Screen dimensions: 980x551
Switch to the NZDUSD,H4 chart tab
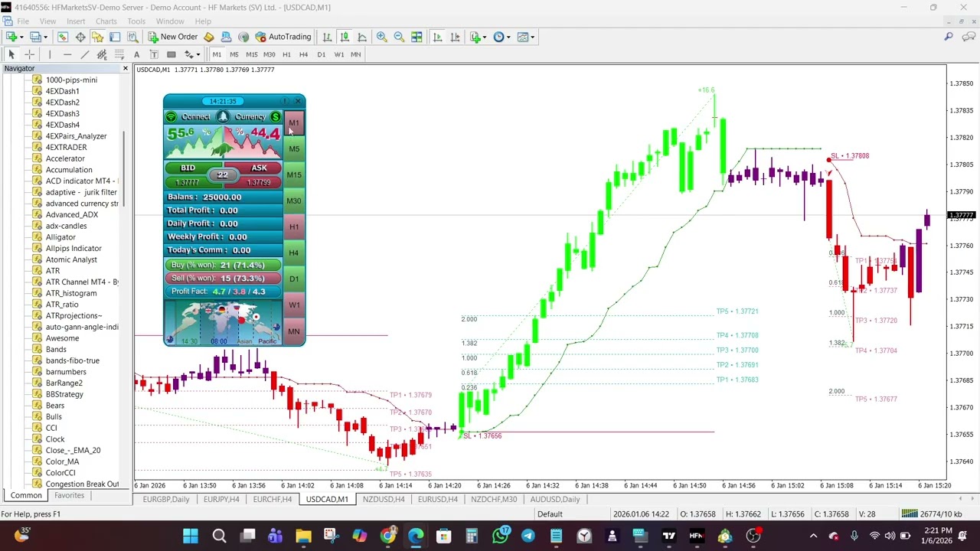point(384,499)
